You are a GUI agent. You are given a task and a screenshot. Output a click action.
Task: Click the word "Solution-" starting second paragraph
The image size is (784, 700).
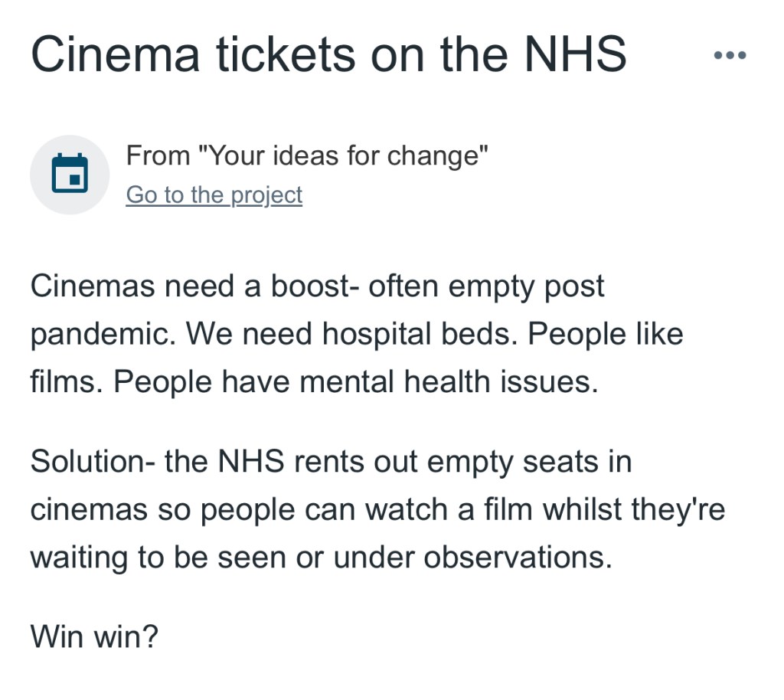(91, 462)
